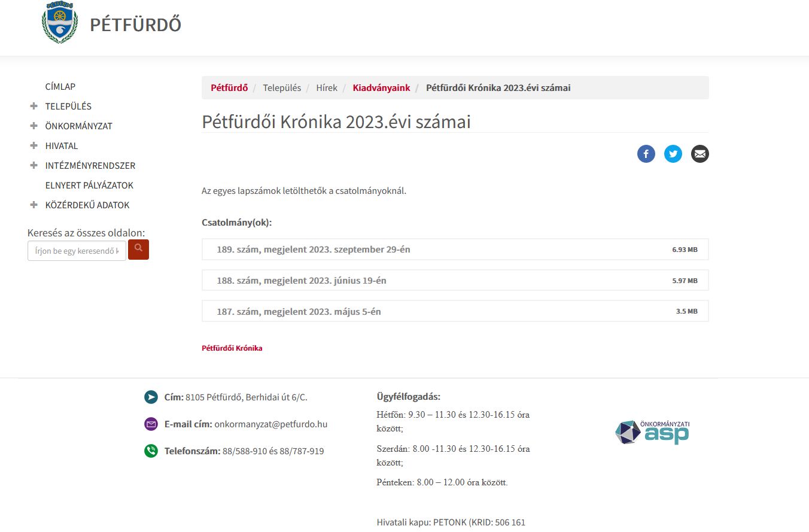The height and width of the screenshot is (532, 809).
Task: Go to Pétfürdő breadcrumb link
Action: point(229,88)
